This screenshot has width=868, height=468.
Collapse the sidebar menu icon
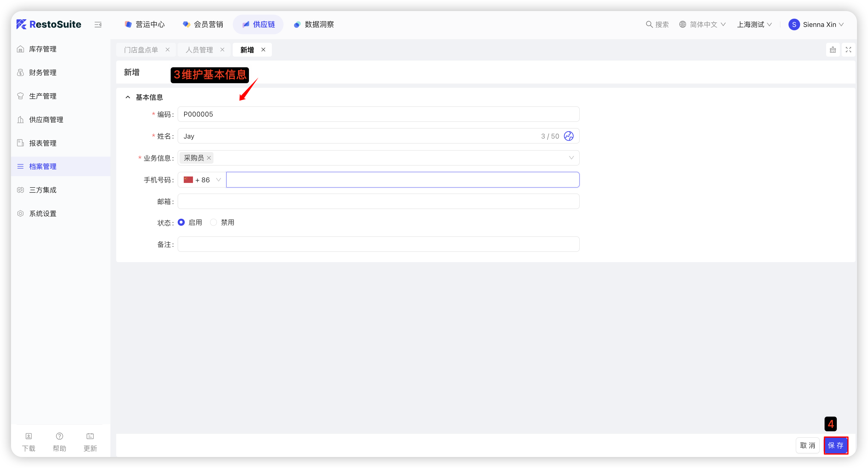(x=98, y=24)
